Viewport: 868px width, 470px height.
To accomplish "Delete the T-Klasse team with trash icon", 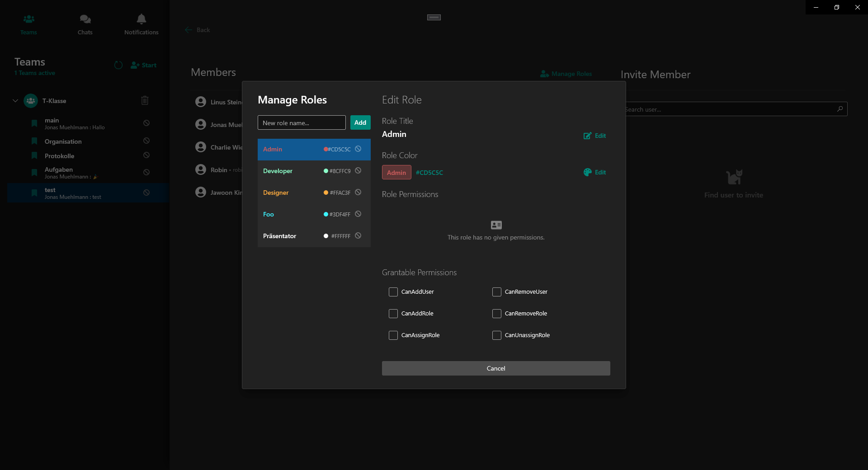I will (x=145, y=100).
